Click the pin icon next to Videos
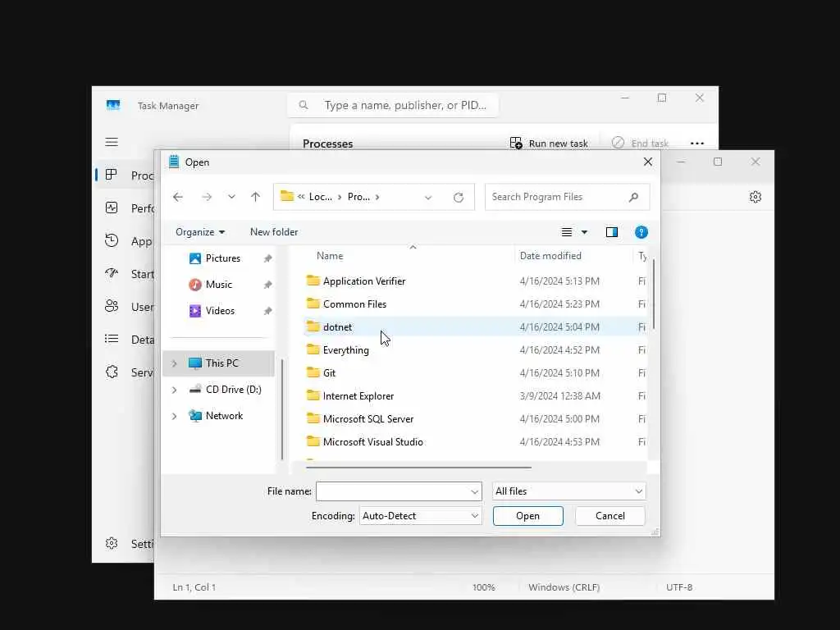The height and width of the screenshot is (630, 840). coord(268,311)
